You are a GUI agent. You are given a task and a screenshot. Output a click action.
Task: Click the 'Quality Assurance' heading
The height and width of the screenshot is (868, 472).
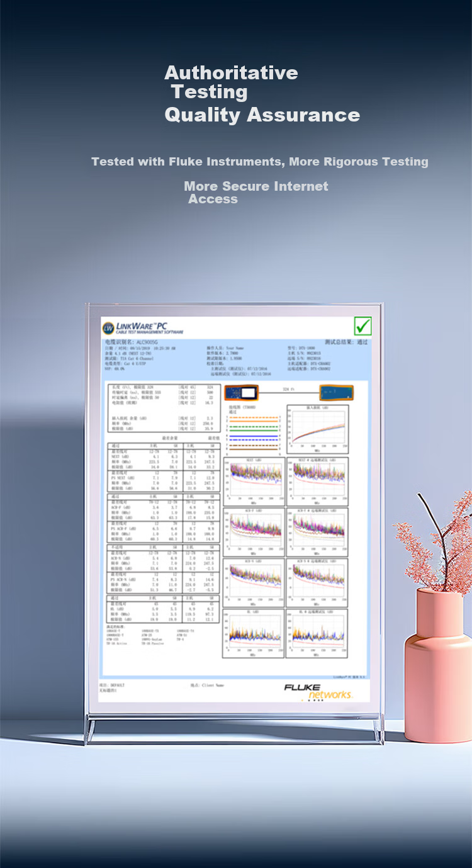coord(262,115)
